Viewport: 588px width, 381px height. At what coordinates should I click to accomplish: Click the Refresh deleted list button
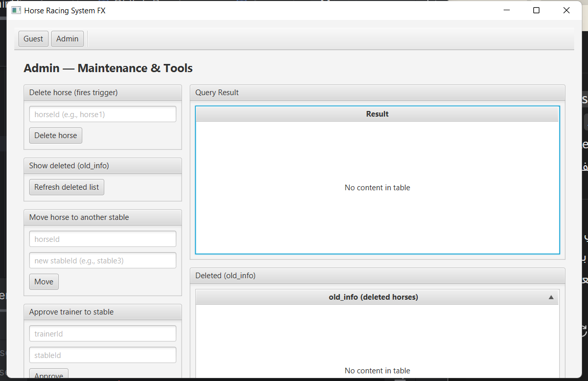pos(66,187)
